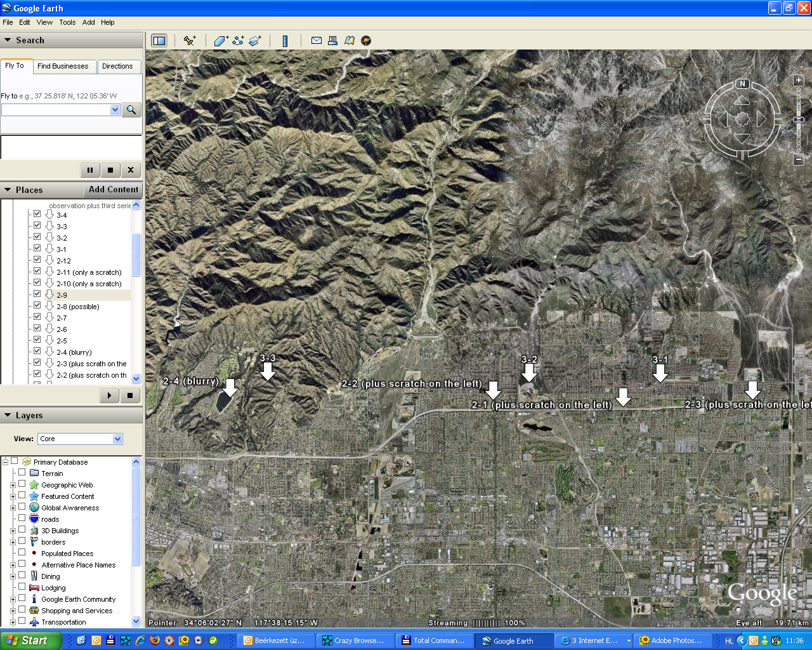Enable the borders layer checkbox
Image resolution: width=812 pixels, height=650 pixels.
[22, 541]
